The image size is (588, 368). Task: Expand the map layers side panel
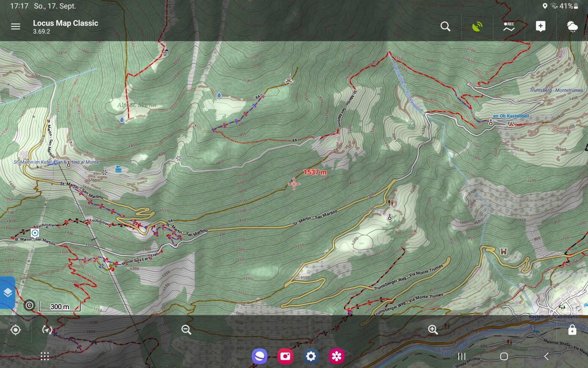click(7, 293)
